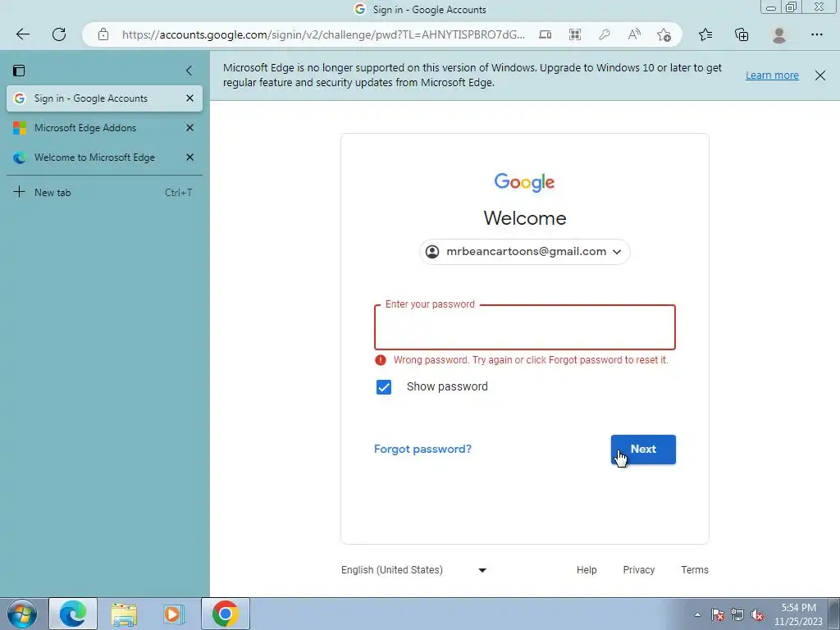Dismiss the Edge unsupported notification bar
Screen dimensions: 840x630
pos(820,75)
